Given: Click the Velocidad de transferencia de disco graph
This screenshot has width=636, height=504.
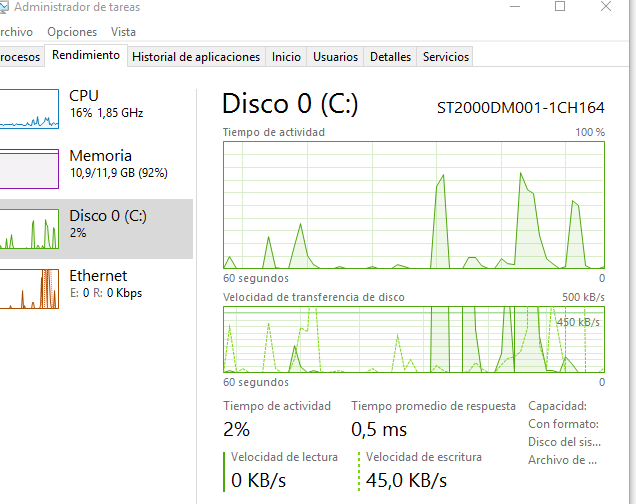Looking at the screenshot, I should click(414, 339).
